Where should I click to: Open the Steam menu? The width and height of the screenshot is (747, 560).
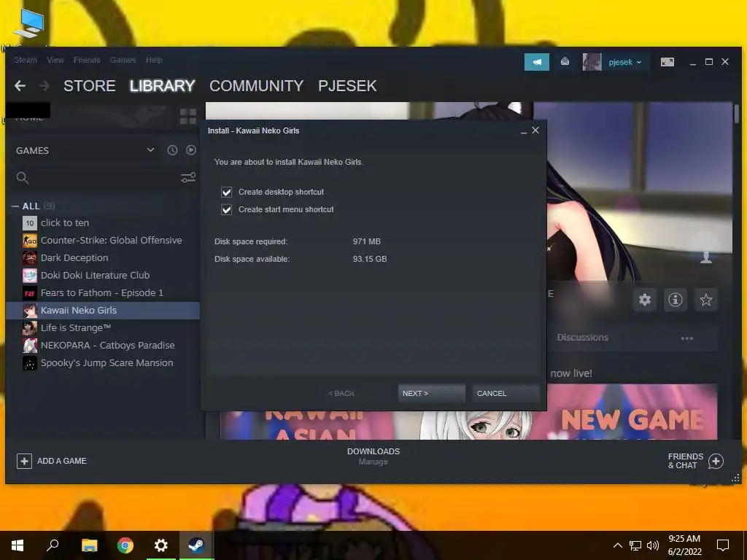click(26, 60)
